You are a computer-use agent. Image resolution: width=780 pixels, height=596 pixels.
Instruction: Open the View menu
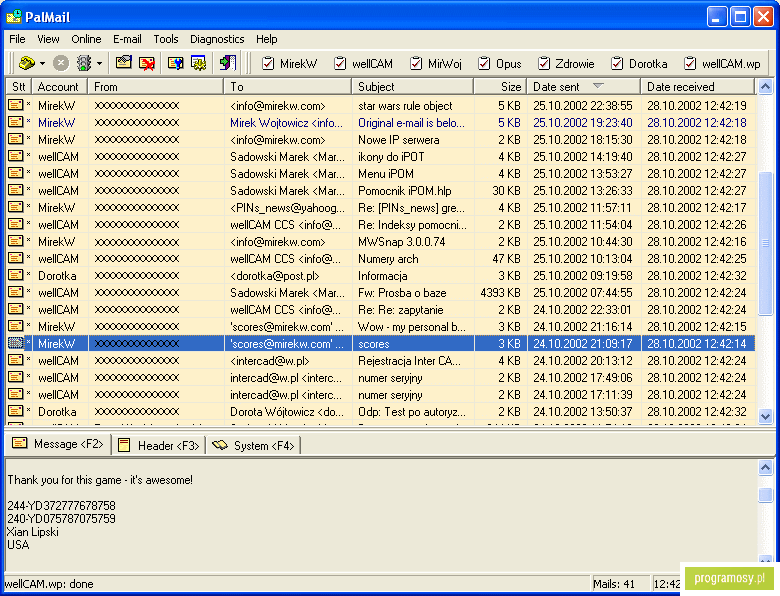click(48, 39)
